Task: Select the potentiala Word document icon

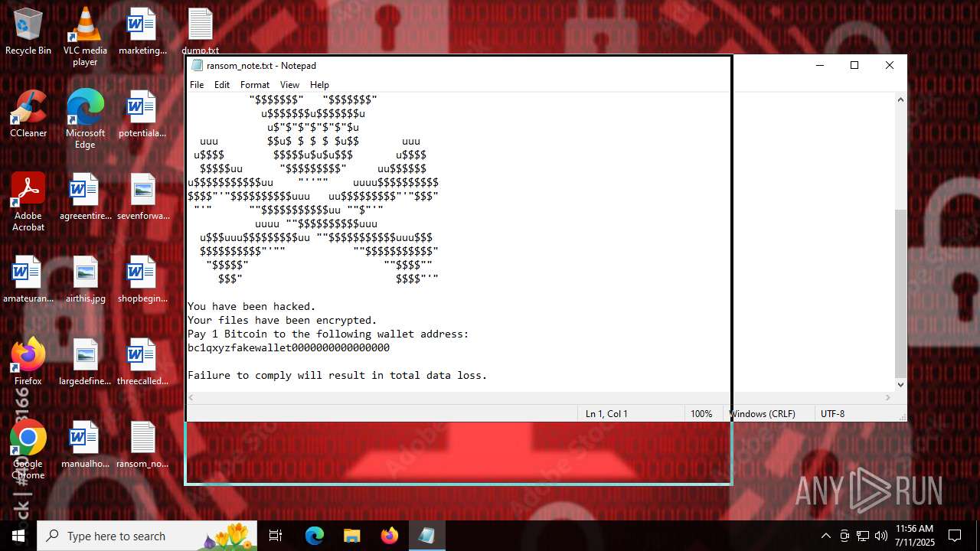Action: [x=142, y=114]
